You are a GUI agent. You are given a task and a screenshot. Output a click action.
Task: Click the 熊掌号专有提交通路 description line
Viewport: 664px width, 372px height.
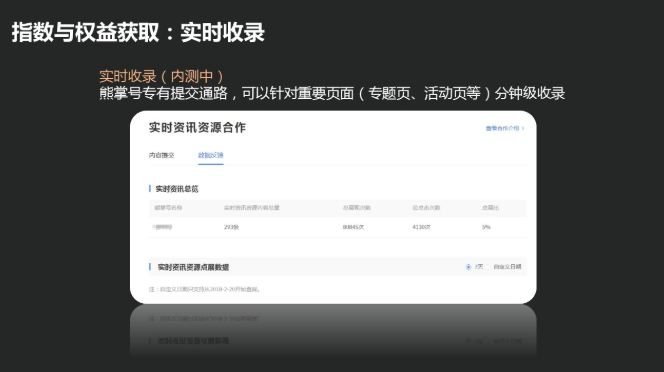tap(332, 93)
